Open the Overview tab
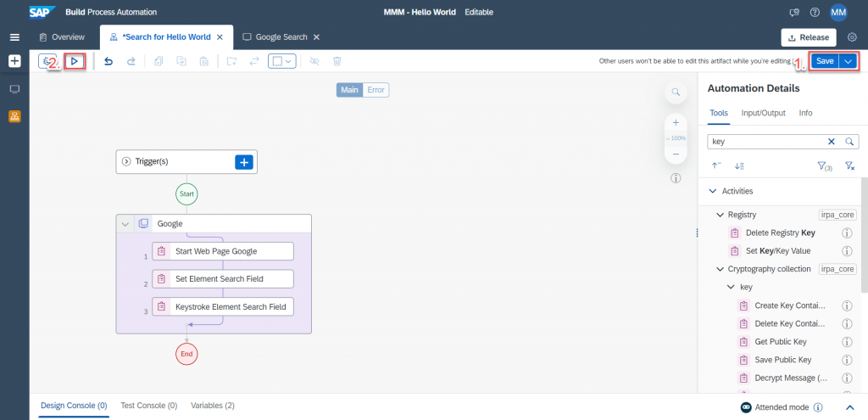Viewport: 868px width, 420px height. tap(62, 37)
